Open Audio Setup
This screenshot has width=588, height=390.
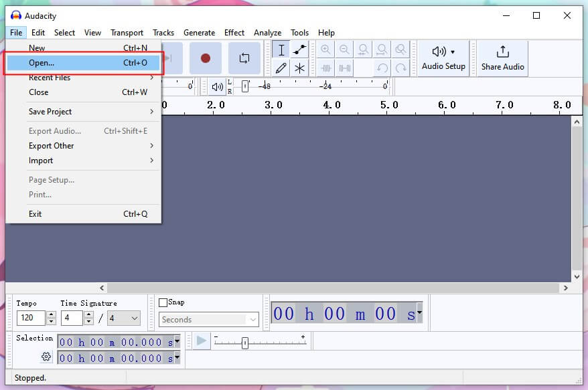click(443, 58)
